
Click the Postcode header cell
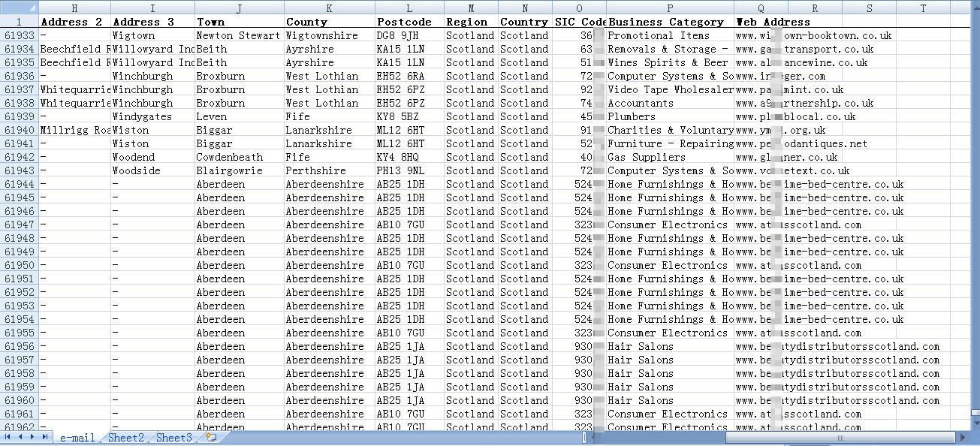(405, 22)
